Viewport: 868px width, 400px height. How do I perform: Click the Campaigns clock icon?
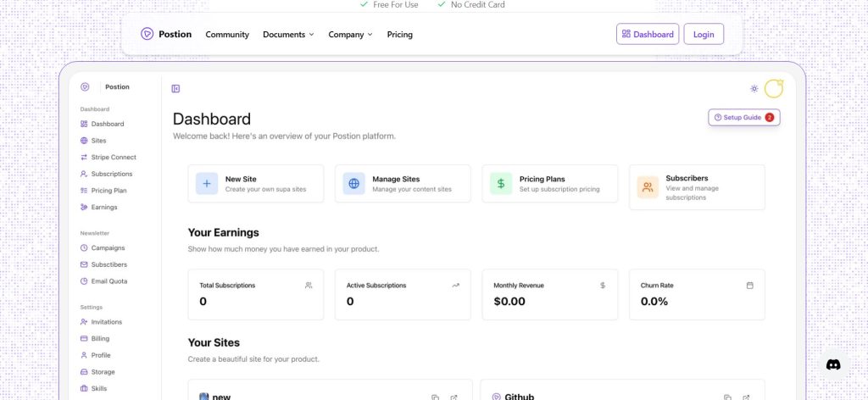84,247
